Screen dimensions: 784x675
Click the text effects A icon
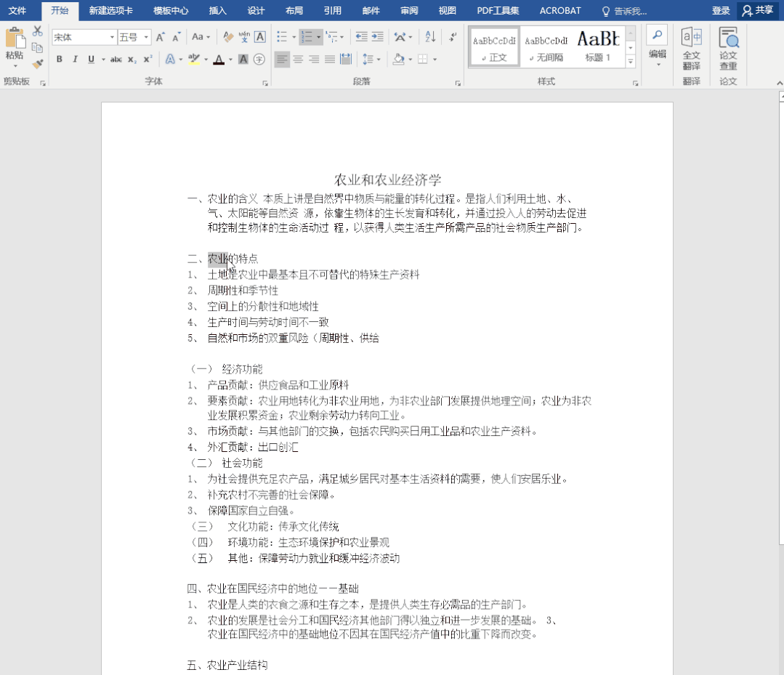pyautogui.click(x=170, y=60)
